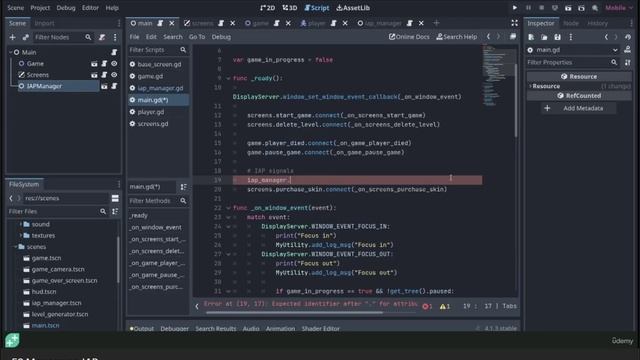The width and height of the screenshot is (640, 360).
Task: Click Add Metadata button
Action: click(x=579, y=109)
